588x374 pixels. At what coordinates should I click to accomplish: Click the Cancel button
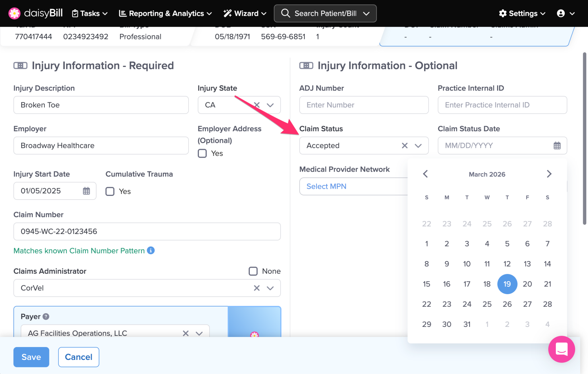(79, 357)
